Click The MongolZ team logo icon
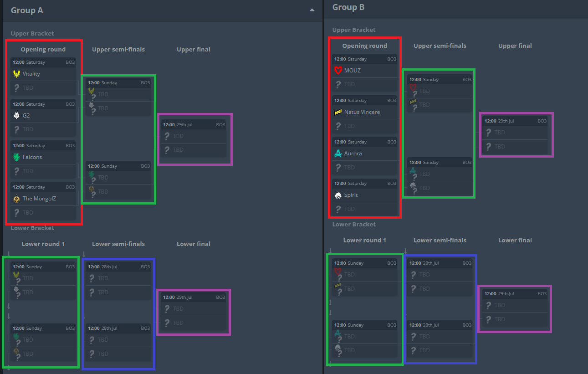The height and width of the screenshot is (374, 588). coord(17,199)
